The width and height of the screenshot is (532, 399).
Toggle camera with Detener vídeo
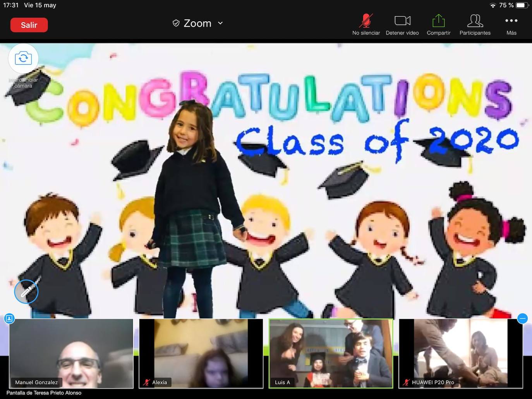coord(402,21)
